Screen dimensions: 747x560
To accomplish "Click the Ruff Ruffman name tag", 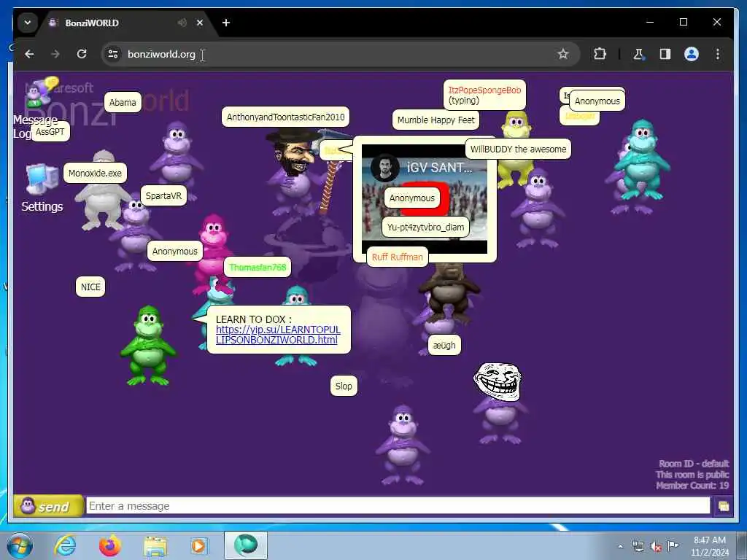I will 398,257.
